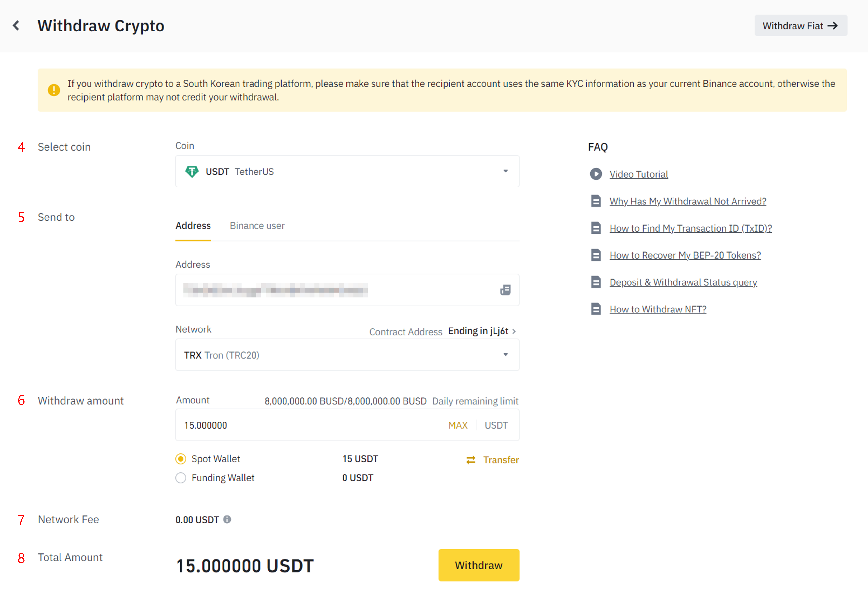This screenshot has height=609, width=868.
Task: Click the info icon beside 0.00 USDT fee
Action: (x=227, y=519)
